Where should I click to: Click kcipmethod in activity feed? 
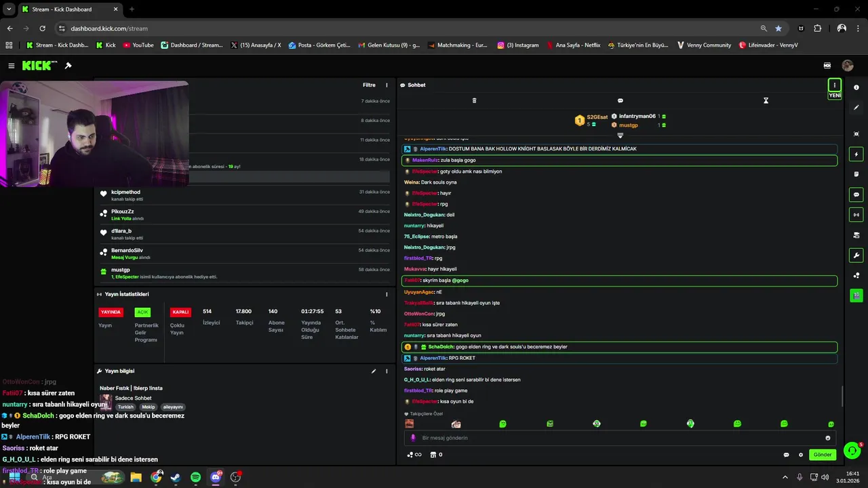(x=125, y=192)
